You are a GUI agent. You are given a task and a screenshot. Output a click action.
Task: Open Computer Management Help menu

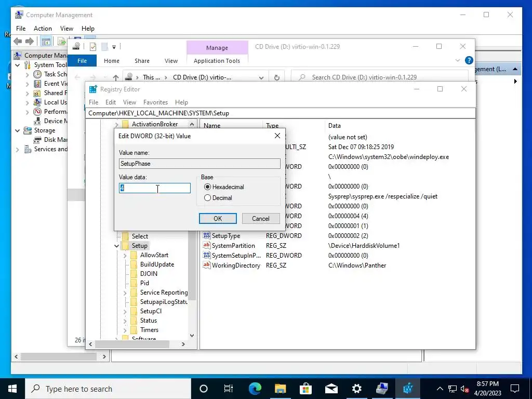tap(88, 29)
